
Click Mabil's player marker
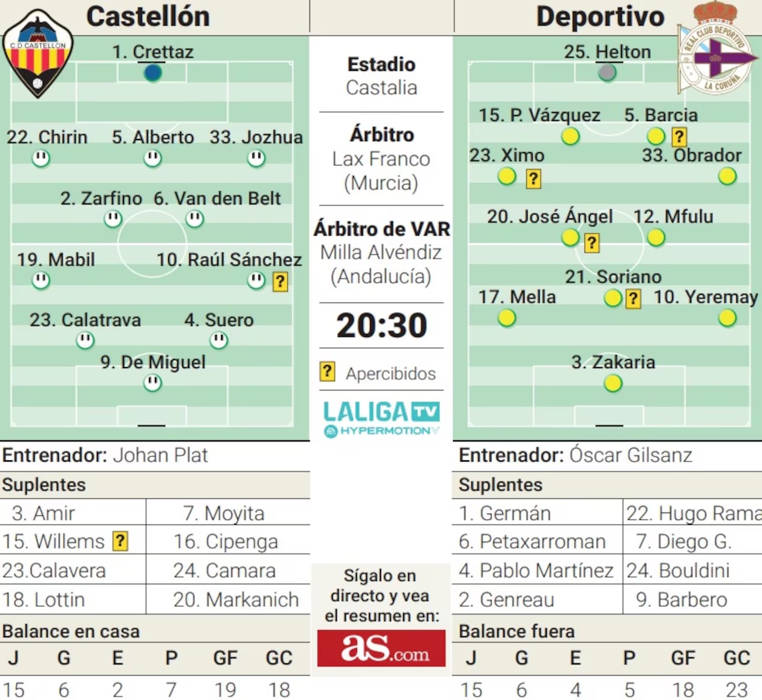41,280
